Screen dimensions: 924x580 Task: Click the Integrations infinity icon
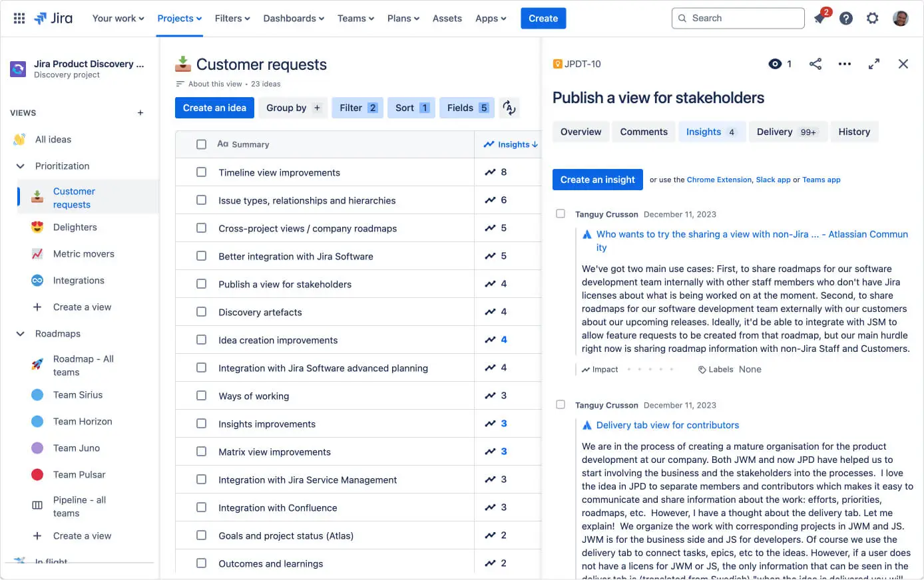37,280
